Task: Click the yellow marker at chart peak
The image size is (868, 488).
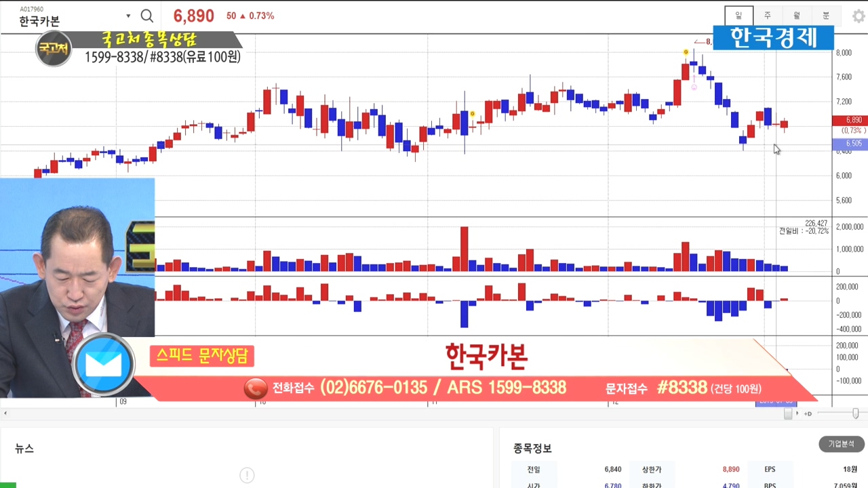Action: pyautogui.click(x=686, y=52)
